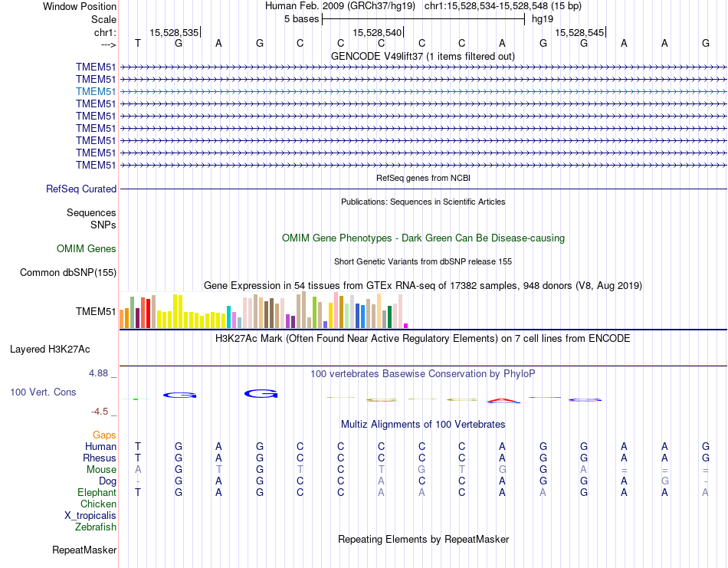Click the 15,528,545 position marker
The height and width of the screenshot is (568, 728).
(x=579, y=32)
